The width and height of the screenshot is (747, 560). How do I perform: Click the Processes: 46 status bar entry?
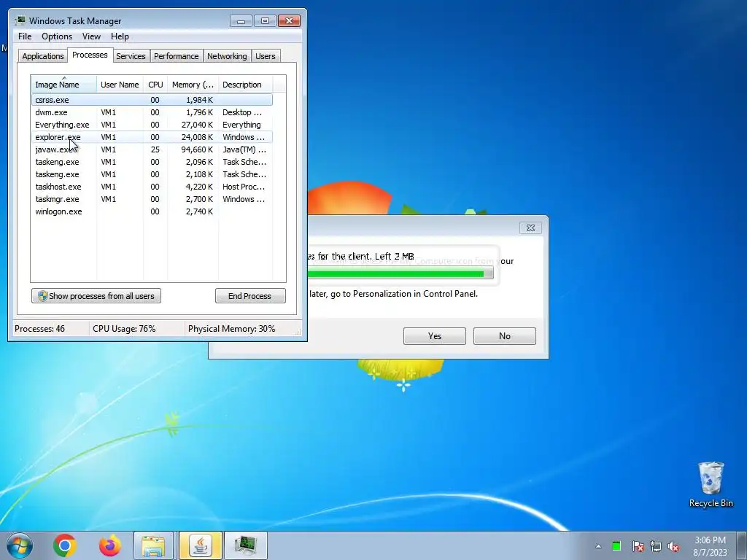39,329
